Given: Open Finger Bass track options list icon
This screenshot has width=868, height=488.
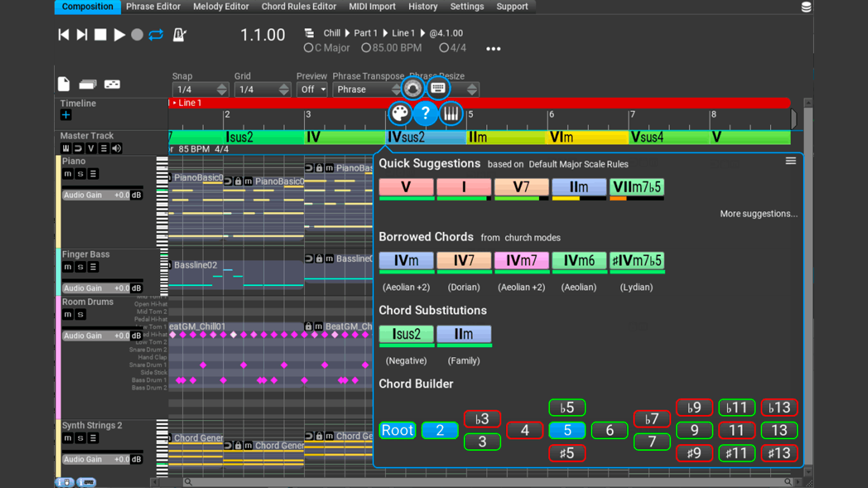Looking at the screenshot, I should [93, 267].
